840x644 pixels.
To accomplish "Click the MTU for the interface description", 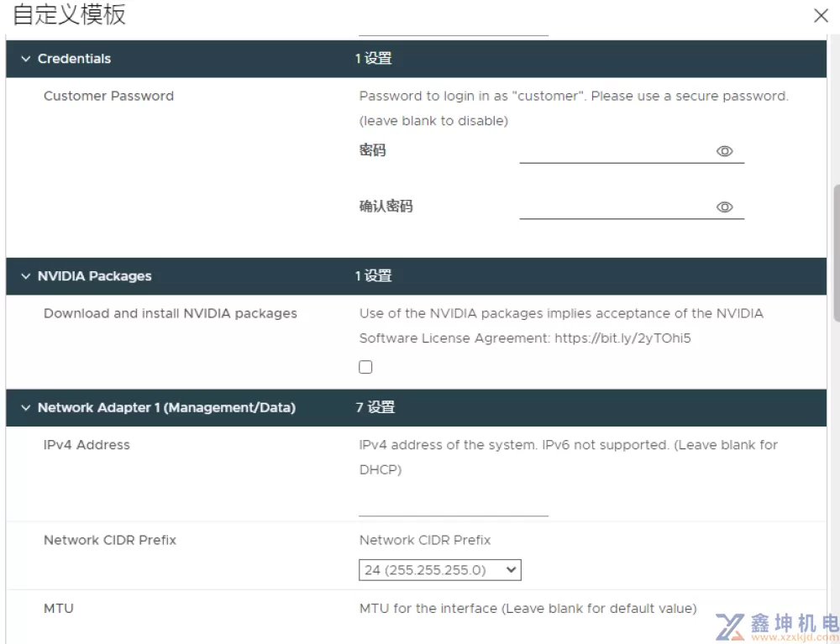I will click(528, 609).
